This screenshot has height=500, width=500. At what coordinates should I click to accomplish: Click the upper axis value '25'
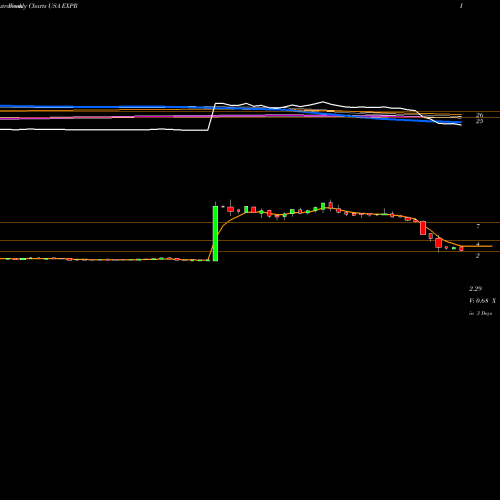click(479, 121)
